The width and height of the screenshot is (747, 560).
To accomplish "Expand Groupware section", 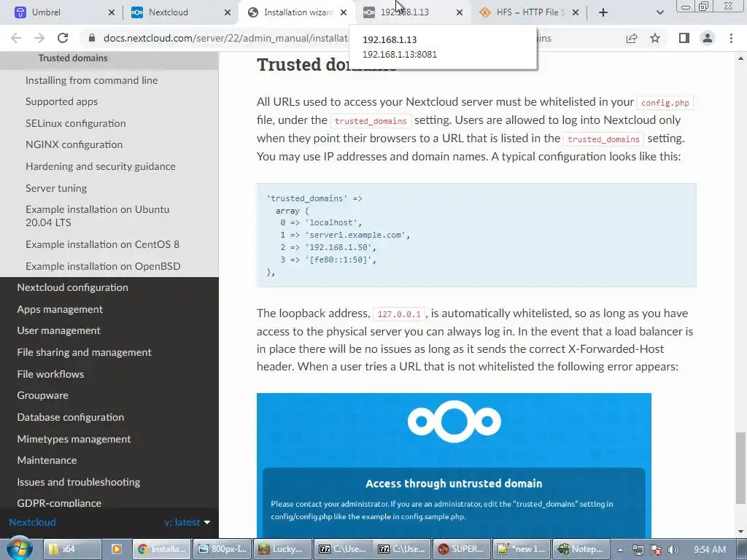I will pyautogui.click(x=43, y=396).
